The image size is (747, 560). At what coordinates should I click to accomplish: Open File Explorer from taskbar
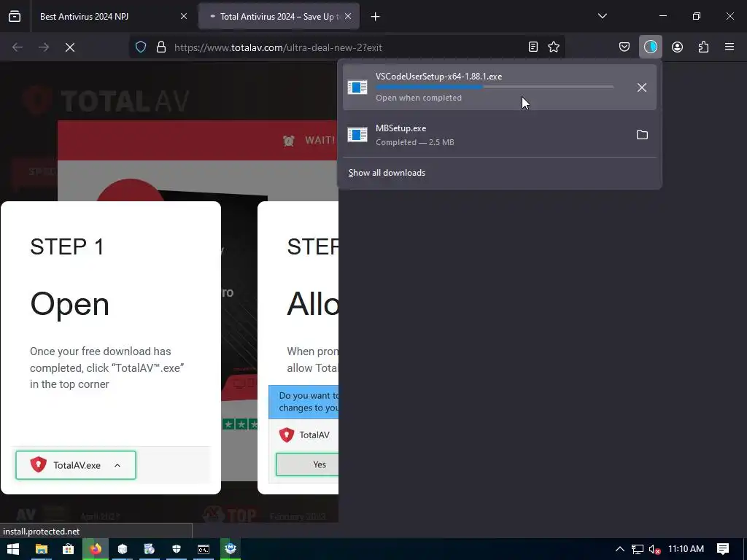point(42,549)
